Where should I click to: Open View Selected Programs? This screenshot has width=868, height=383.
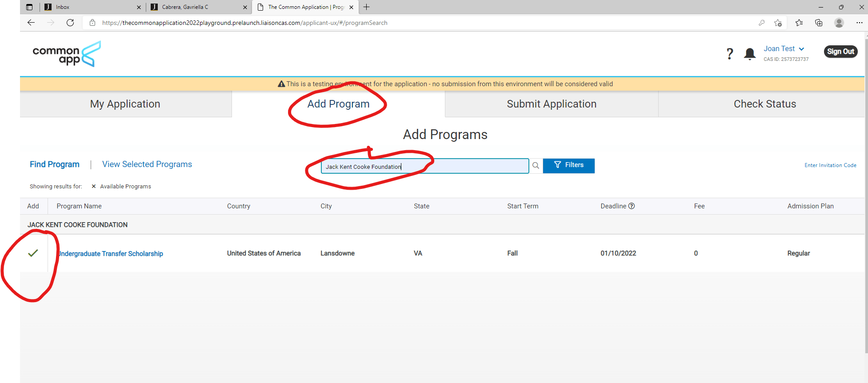tap(147, 164)
